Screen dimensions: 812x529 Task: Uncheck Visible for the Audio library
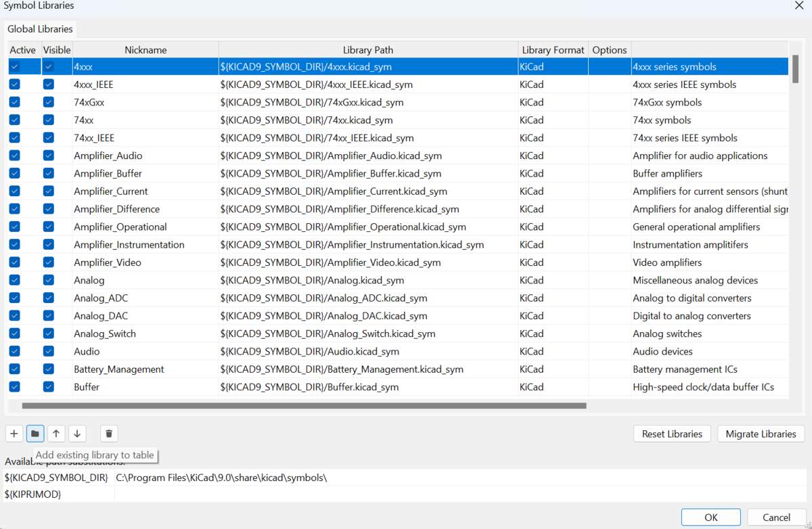pyautogui.click(x=47, y=351)
